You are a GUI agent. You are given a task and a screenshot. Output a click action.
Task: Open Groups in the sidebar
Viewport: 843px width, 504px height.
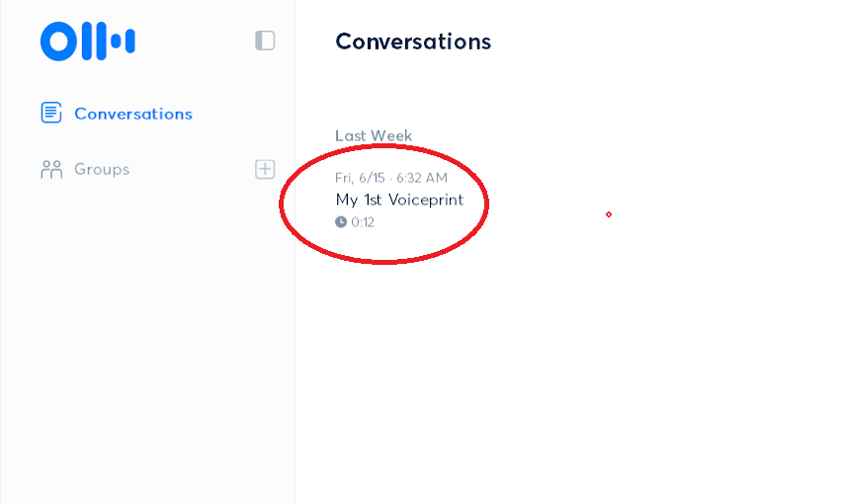pyautogui.click(x=85, y=169)
